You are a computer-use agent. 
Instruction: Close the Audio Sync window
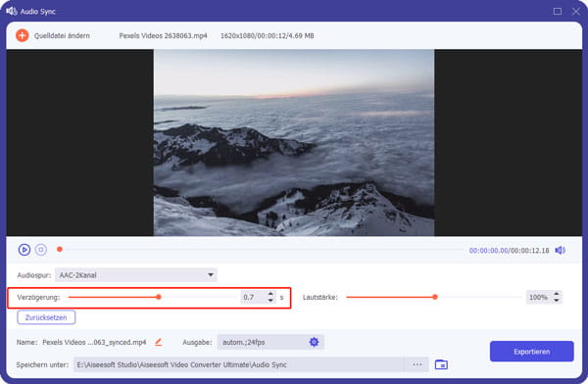(576, 11)
